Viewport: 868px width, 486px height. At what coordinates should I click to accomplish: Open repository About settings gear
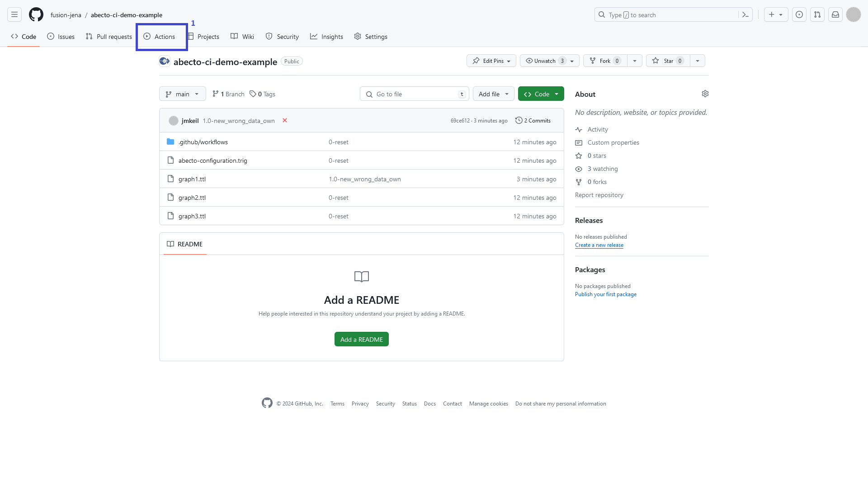click(705, 94)
